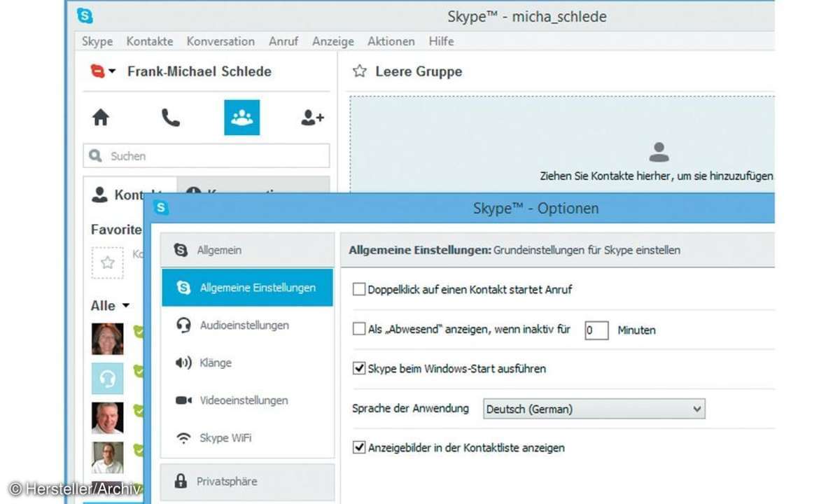840x504 pixels.
Task: Open Videoeinstellungen in options sidebar
Action: [247, 400]
